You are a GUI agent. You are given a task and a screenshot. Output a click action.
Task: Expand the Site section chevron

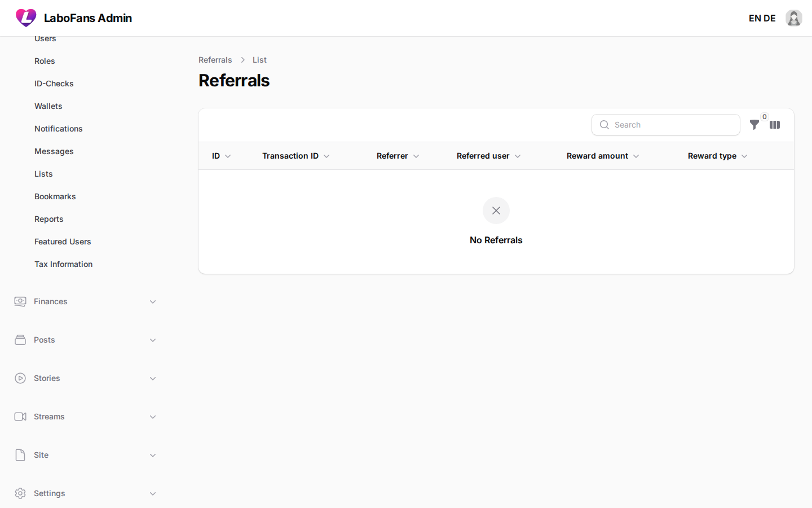(153, 456)
